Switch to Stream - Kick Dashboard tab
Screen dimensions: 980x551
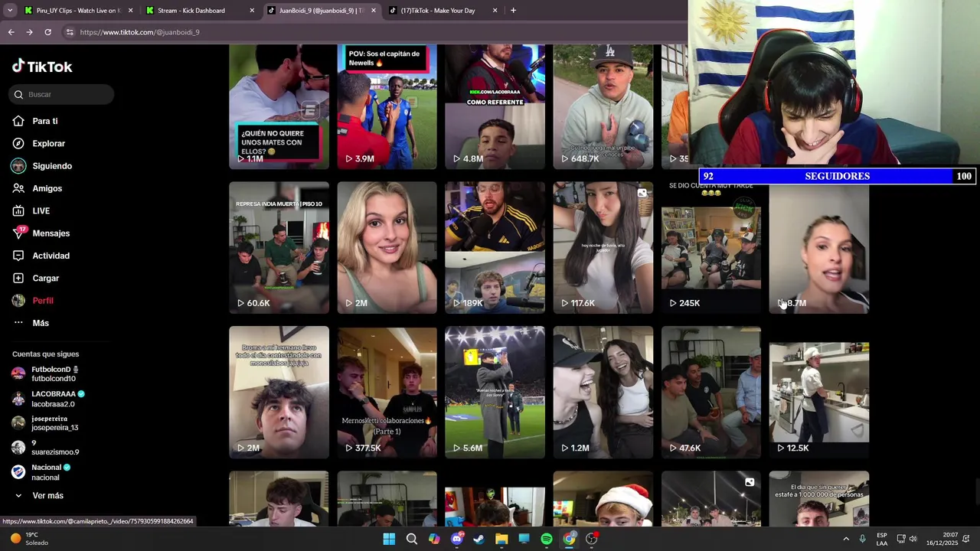199,11
